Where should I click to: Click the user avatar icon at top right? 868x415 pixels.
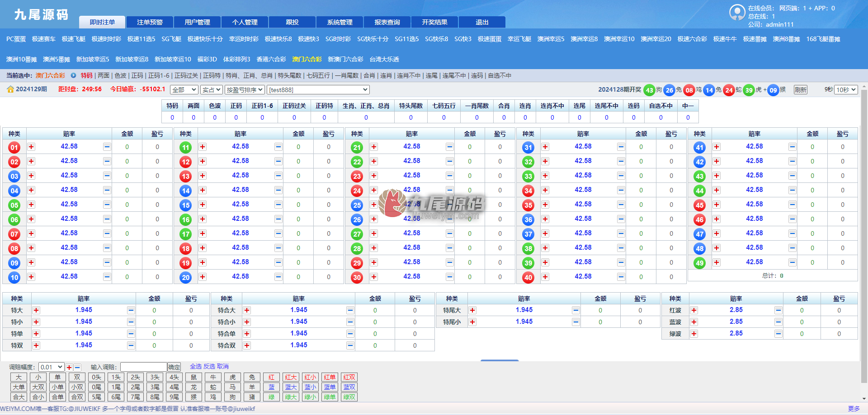coord(737,12)
